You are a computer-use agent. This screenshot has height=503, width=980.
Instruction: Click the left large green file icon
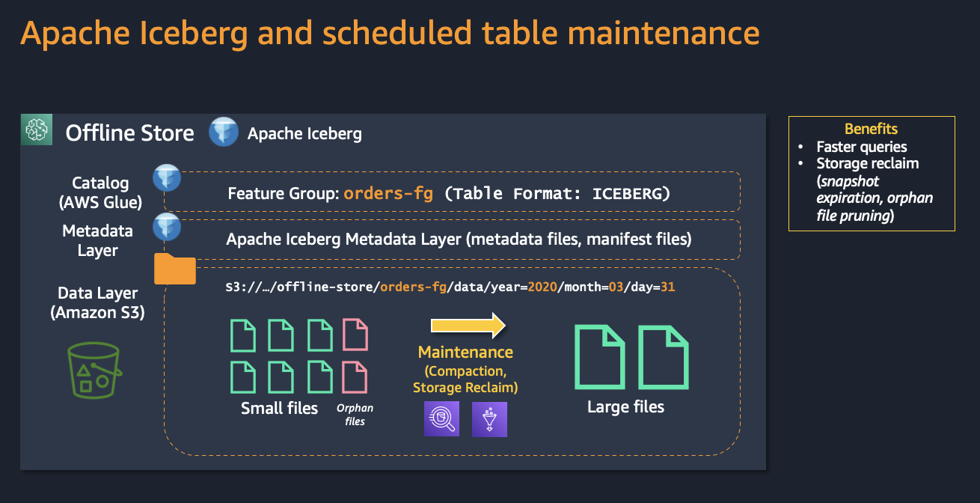(x=599, y=356)
